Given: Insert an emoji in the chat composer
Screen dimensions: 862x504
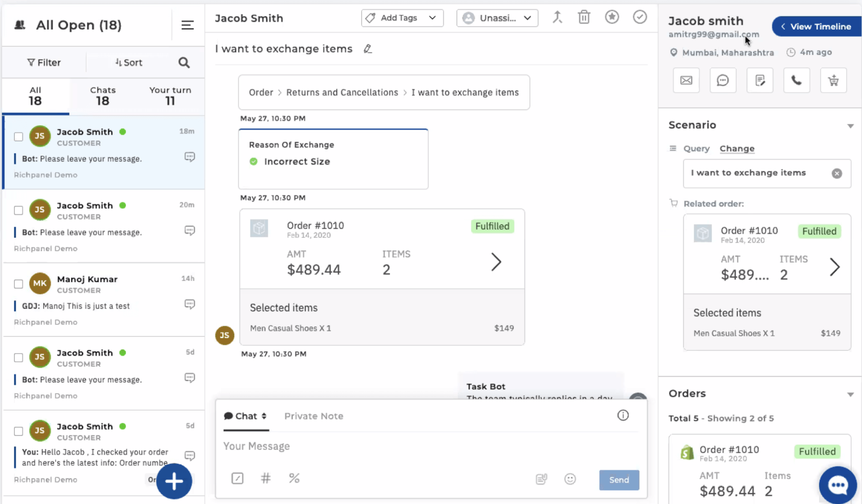Looking at the screenshot, I should click(570, 479).
